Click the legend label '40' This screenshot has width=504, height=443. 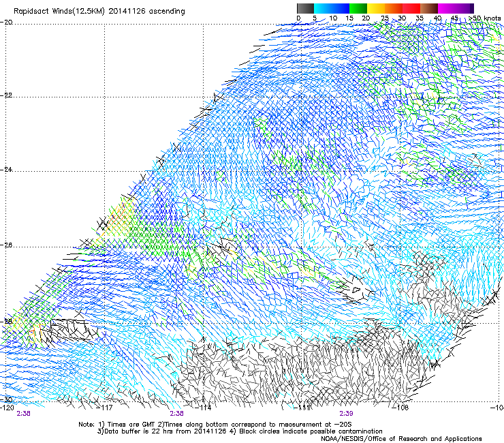tap(437, 18)
